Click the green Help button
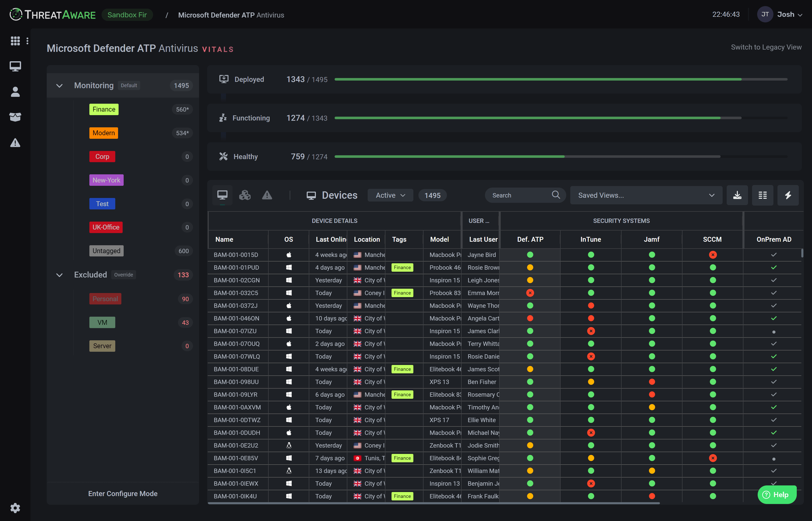812x521 pixels. coord(777,495)
